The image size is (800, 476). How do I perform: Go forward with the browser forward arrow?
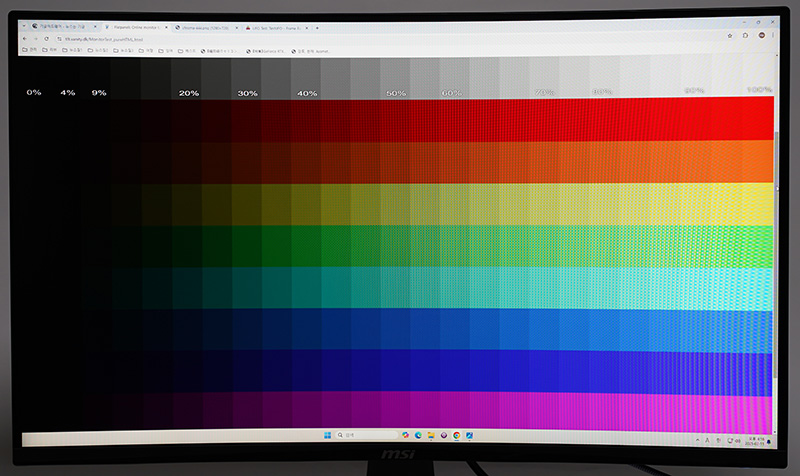35,39
